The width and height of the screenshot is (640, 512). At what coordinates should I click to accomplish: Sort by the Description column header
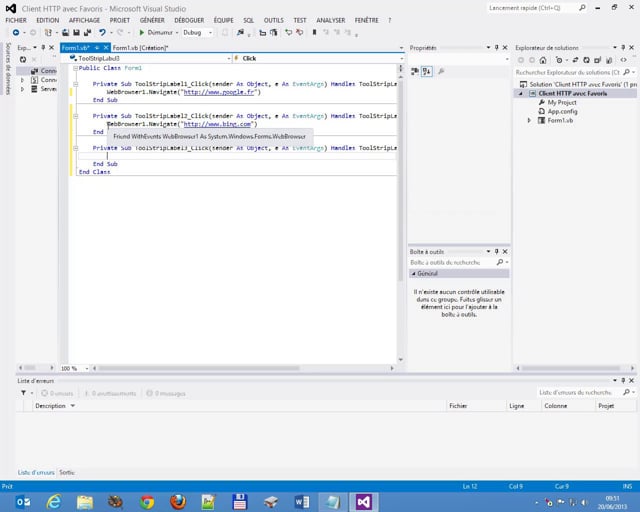pyautogui.click(x=50, y=406)
